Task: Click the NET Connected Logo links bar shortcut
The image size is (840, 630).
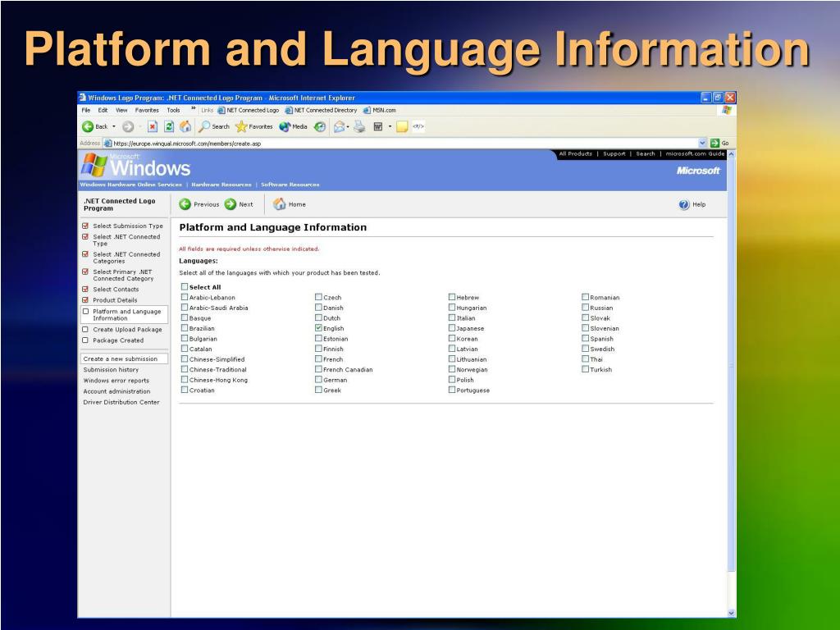Action: coord(249,111)
